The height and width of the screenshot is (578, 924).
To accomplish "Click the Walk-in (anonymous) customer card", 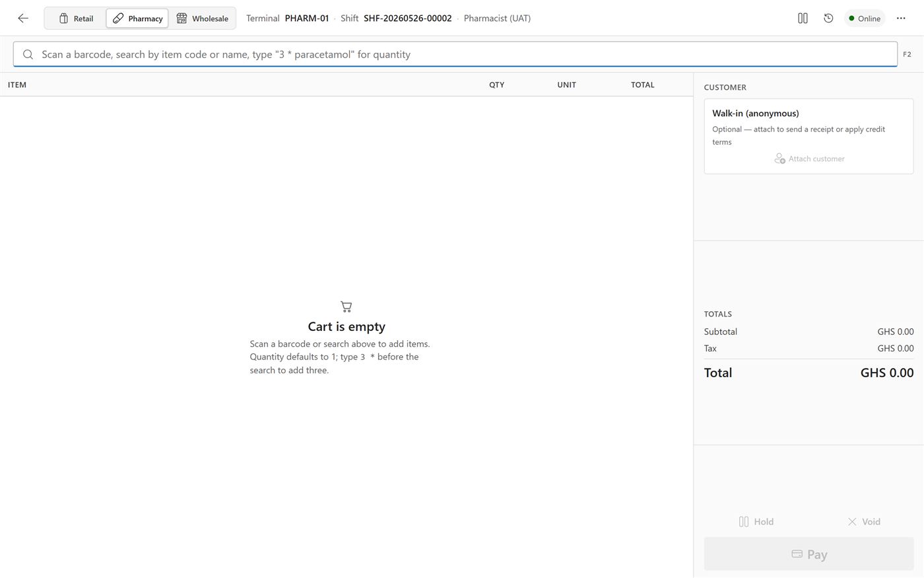I will 808,136.
